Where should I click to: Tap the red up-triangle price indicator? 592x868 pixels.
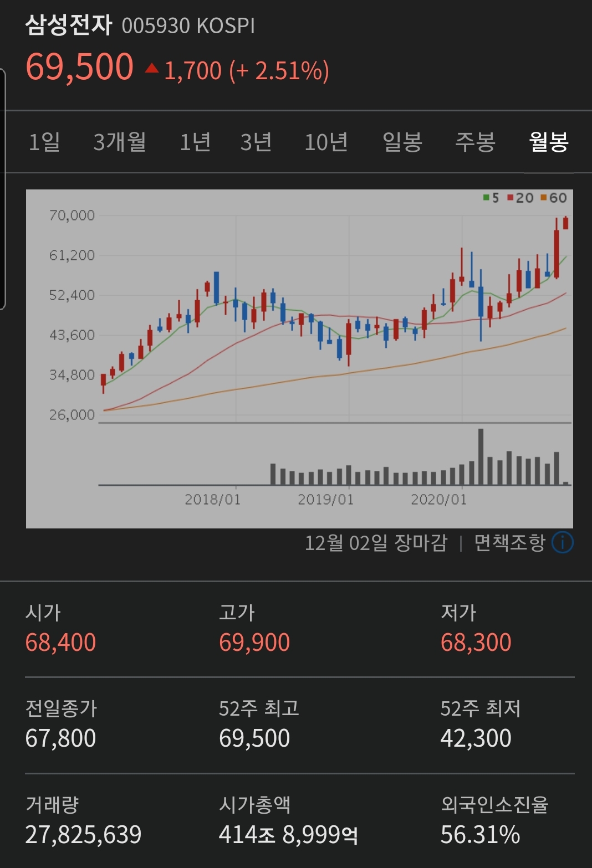[x=152, y=68]
